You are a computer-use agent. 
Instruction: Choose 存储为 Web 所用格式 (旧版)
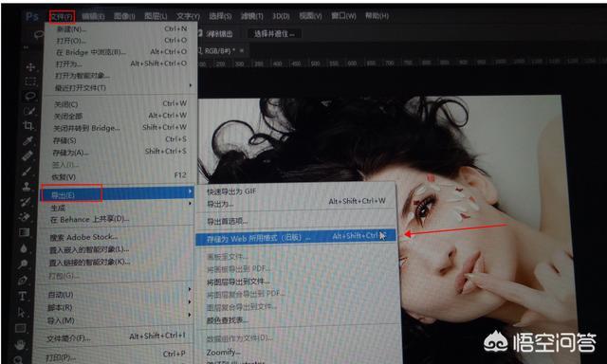(x=296, y=237)
